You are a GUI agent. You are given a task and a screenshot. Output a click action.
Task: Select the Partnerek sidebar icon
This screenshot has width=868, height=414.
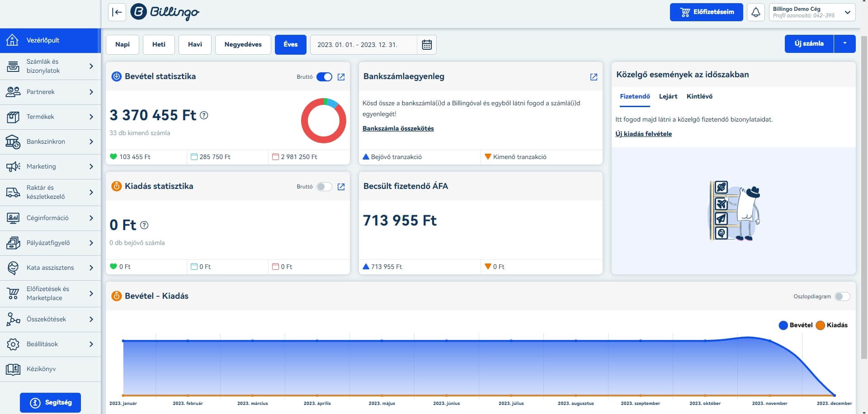(x=12, y=92)
